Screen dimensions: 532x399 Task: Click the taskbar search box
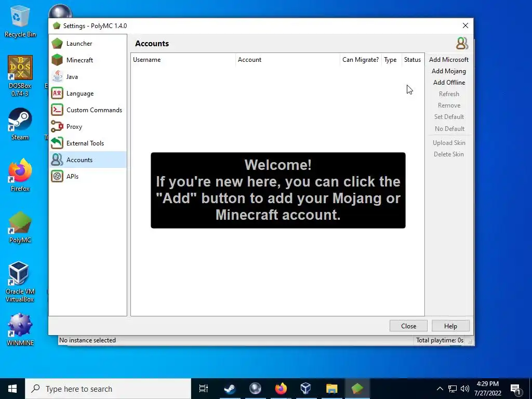108,389
